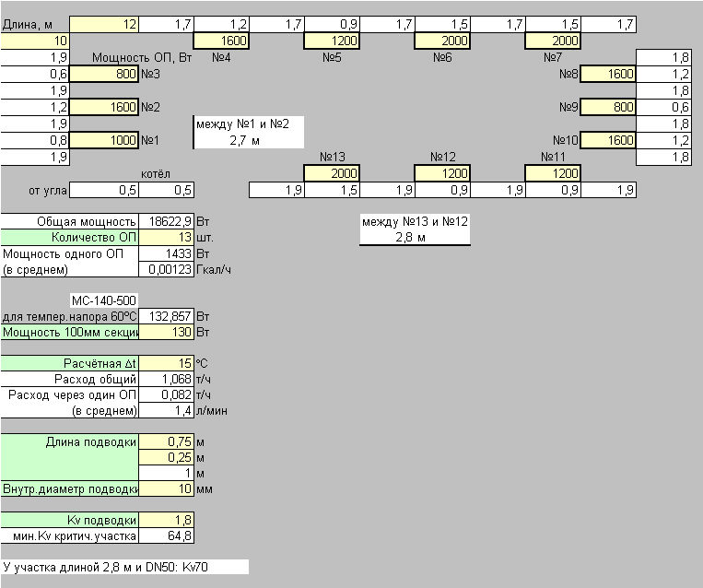Screen dimensions: 703x588
Task: Click the Общая мощность value 18622,9
Action: 166,221
